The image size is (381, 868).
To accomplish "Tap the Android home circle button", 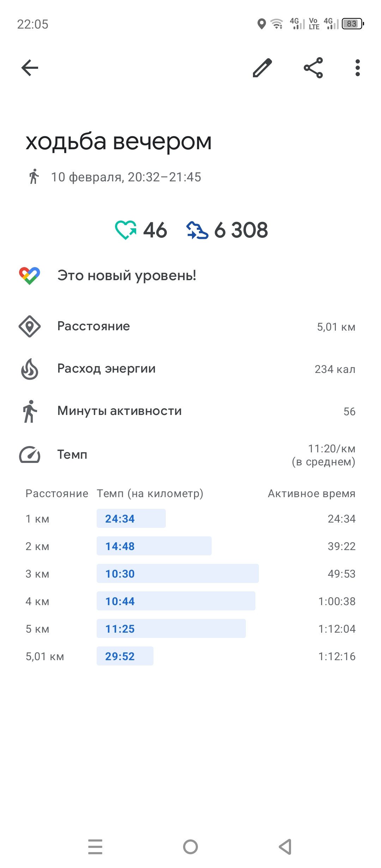I will [190, 847].
